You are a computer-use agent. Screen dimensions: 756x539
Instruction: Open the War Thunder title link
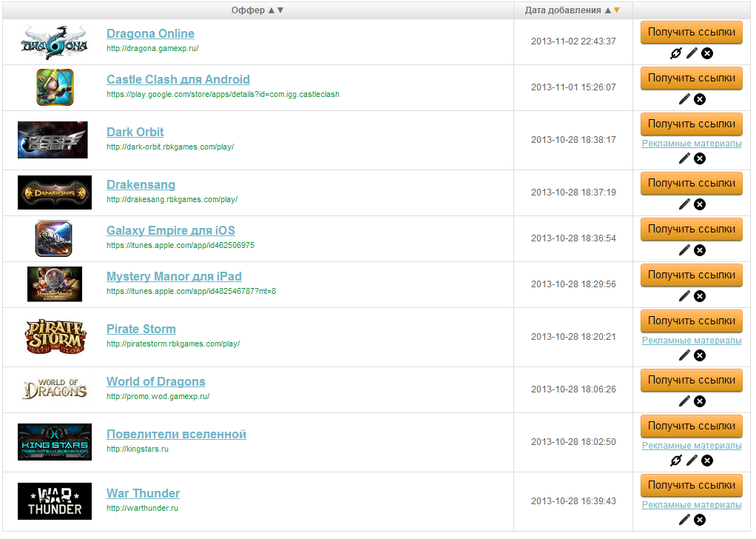144,494
